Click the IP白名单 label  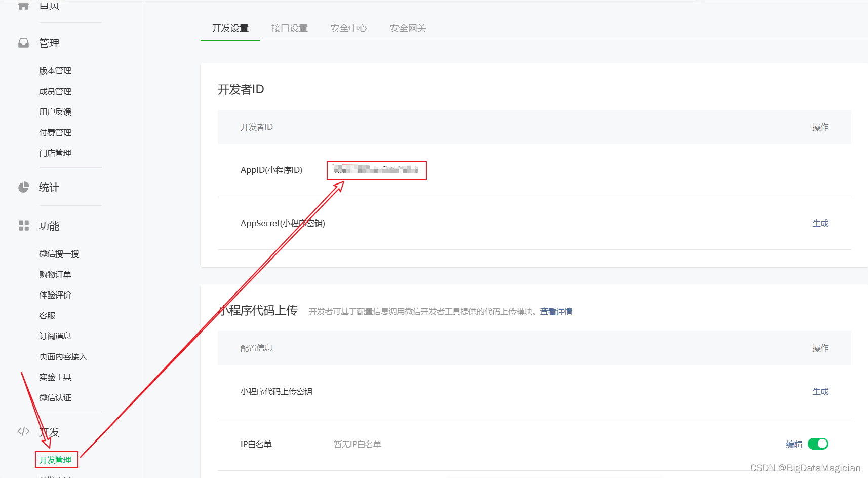(x=256, y=444)
